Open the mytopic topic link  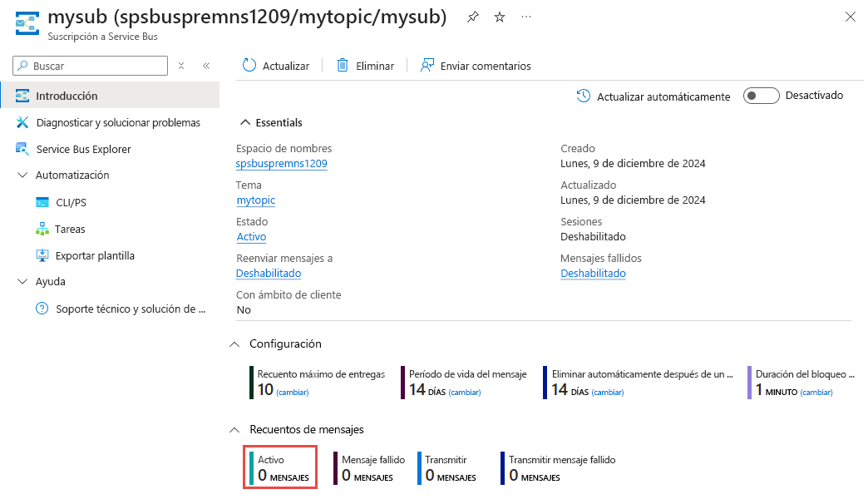coord(256,200)
